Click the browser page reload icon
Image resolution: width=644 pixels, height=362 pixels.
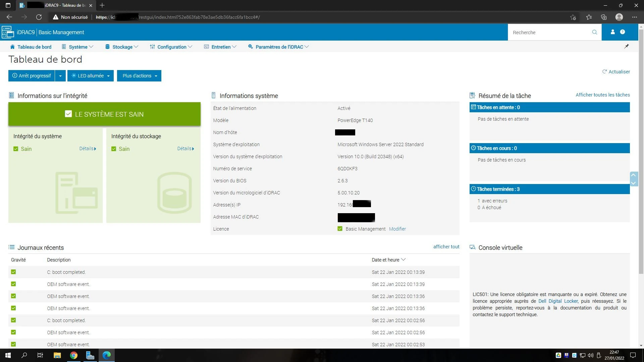pyautogui.click(x=39, y=17)
